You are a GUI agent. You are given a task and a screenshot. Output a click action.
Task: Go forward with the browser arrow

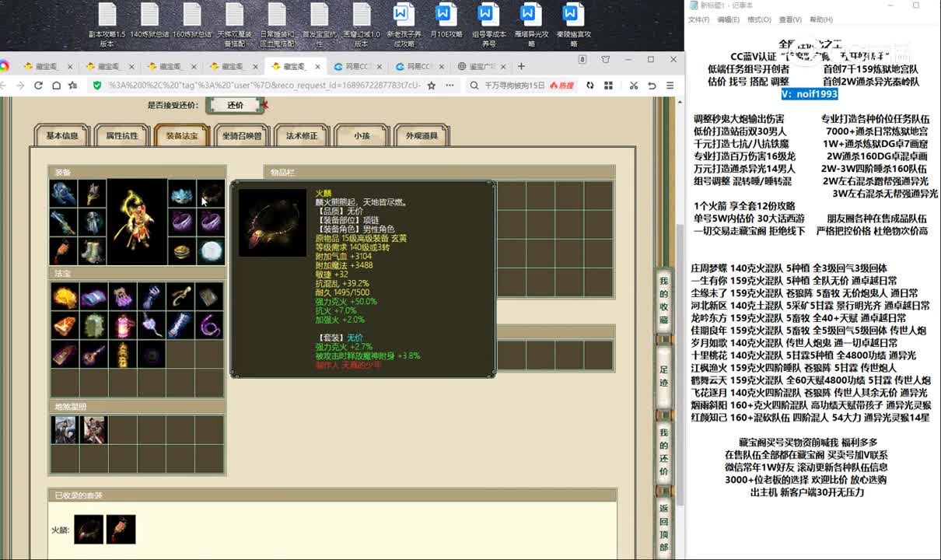coord(20,86)
